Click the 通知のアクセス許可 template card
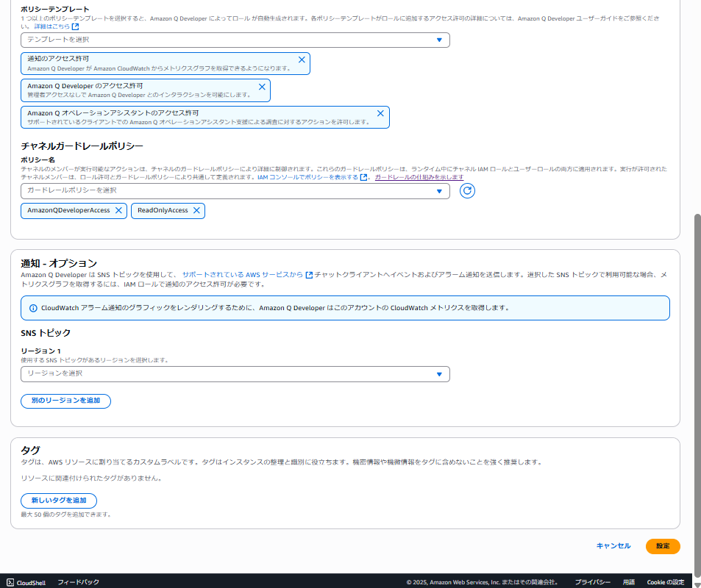701x588 pixels. coord(166,63)
